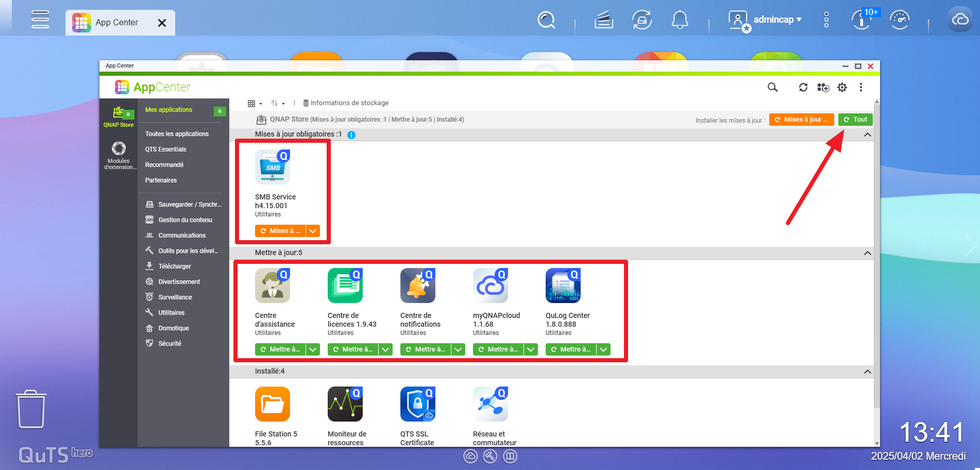Open the admincap user menu

point(765,21)
